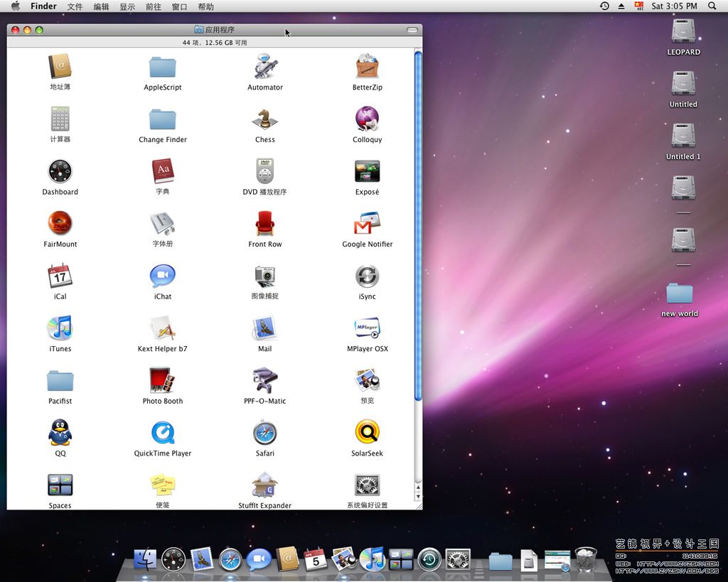728x582 pixels.
Task: Open the 显示 menu
Action: pos(127,6)
